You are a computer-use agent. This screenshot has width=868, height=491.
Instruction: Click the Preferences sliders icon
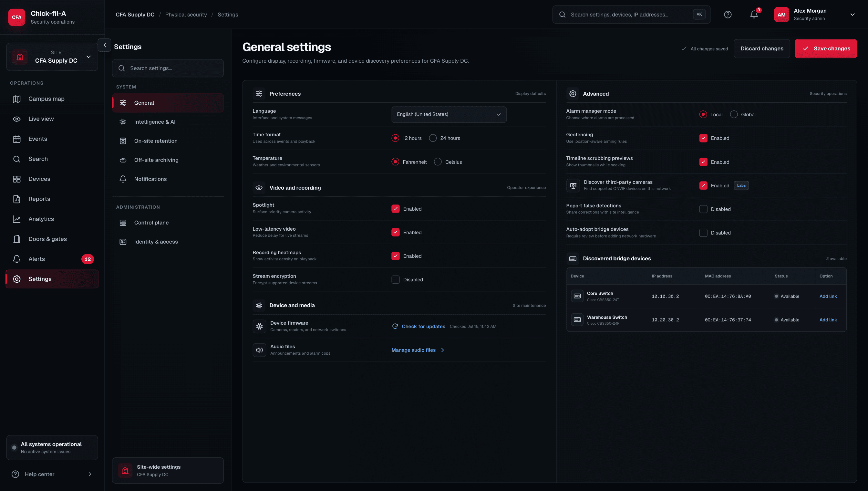tap(259, 93)
